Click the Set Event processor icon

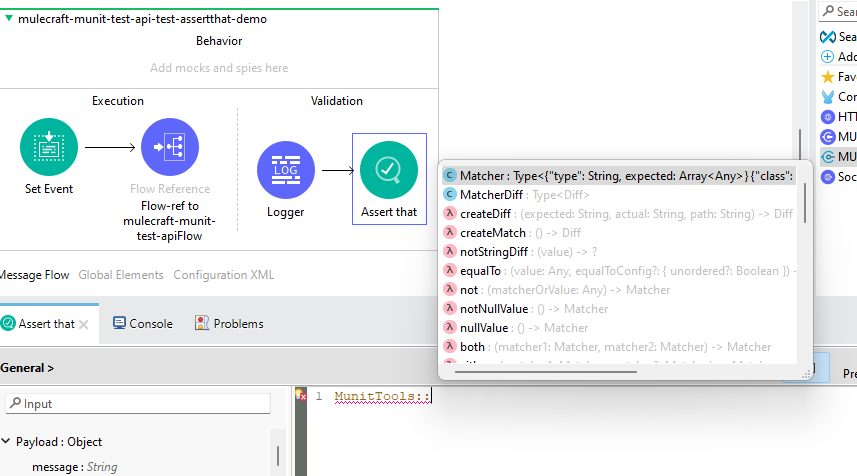49,147
